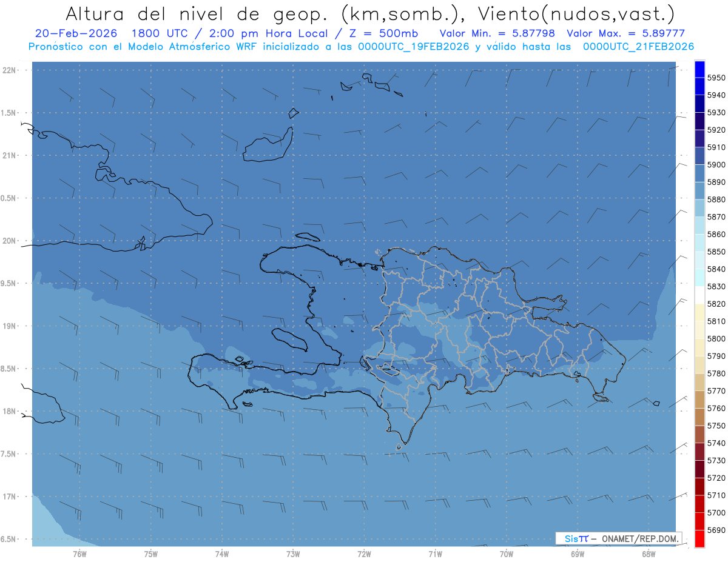Select the 5930 value on the color scale
Image resolution: width=728 pixels, height=562 pixels.
coord(716,113)
